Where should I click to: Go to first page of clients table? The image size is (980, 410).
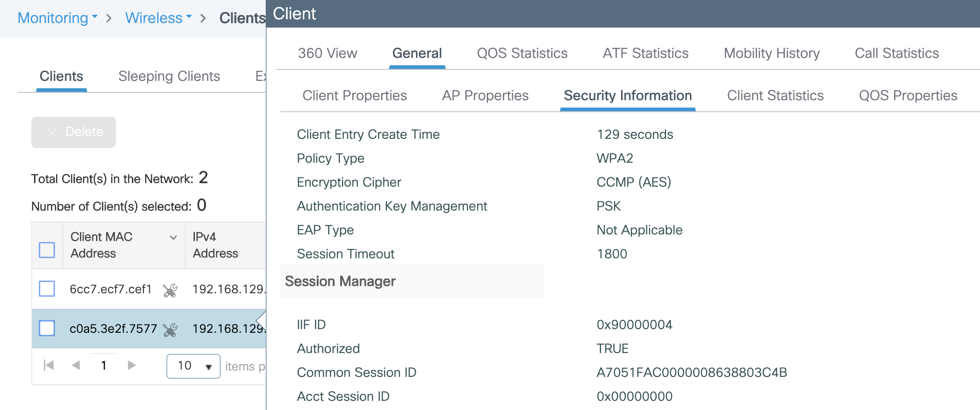click(49, 365)
